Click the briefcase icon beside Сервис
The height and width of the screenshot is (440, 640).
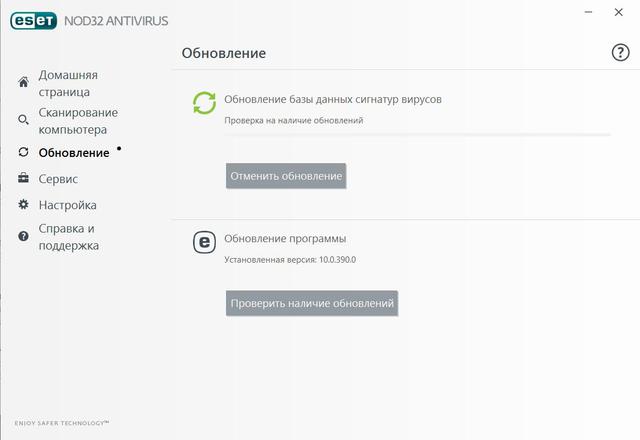pyautogui.click(x=23, y=179)
